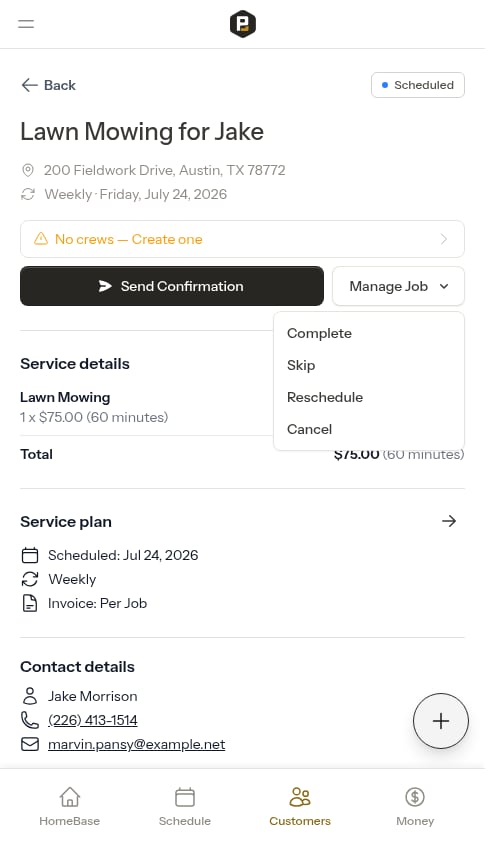Call the number (226) 413-1514
Image resolution: width=500 pixels, height=845 pixels.
click(93, 720)
